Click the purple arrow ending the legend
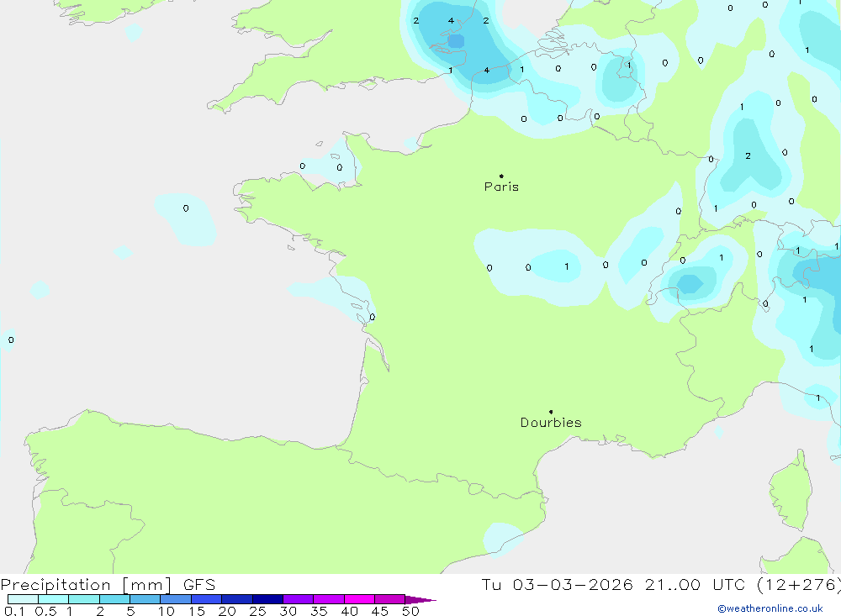The width and height of the screenshot is (841, 616). point(420,599)
